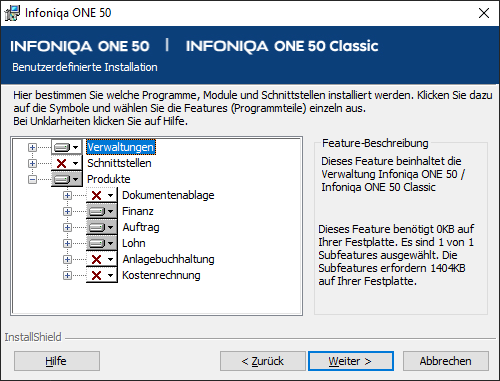This screenshot has height=381, width=500.
Task: Expand the Anlagebuchhaltung subfeature node
Action: coord(67,259)
